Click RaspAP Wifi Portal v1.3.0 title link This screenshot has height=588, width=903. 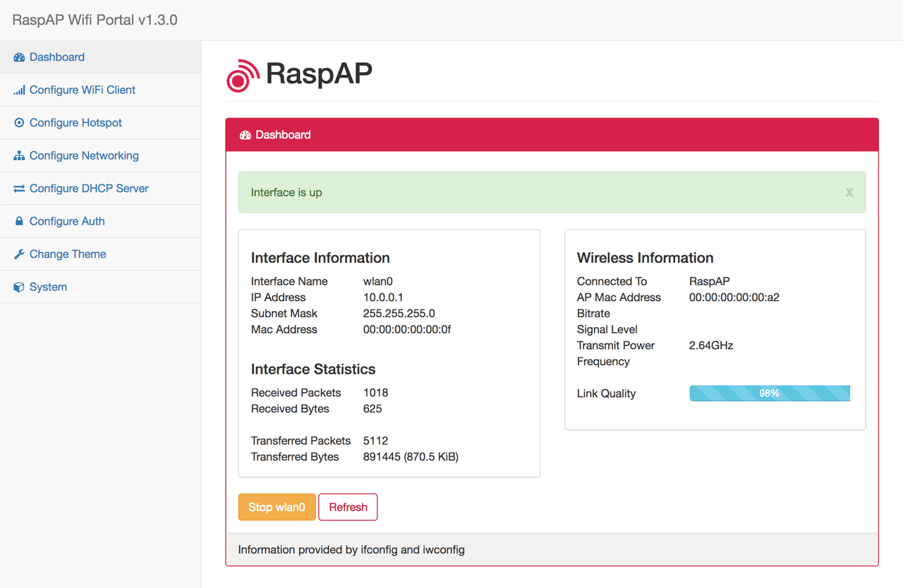(x=95, y=20)
